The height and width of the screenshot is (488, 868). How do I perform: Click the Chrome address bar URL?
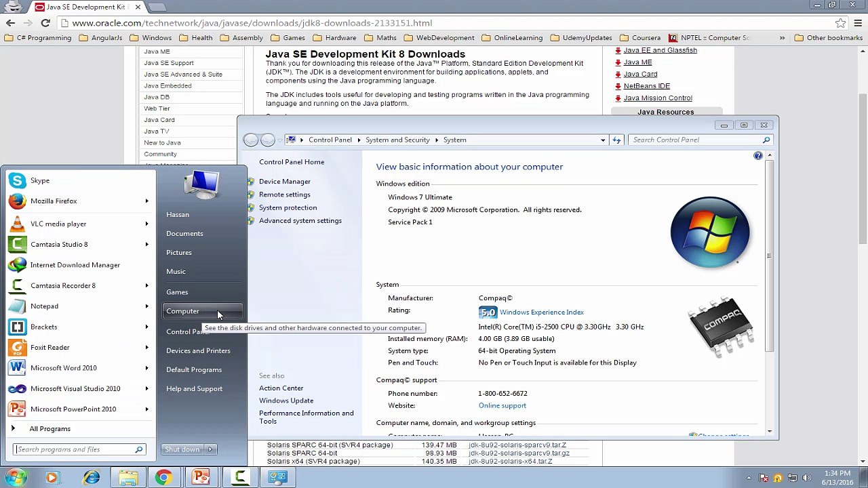click(252, 23)
